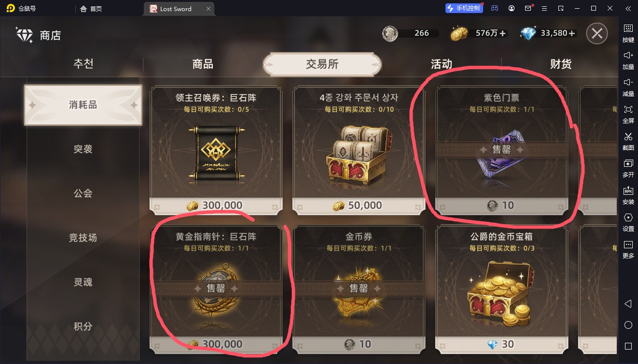Toggle 全屏 fullscreen mode
Screen dimensions: 638x364
click(x=628, y=114)
